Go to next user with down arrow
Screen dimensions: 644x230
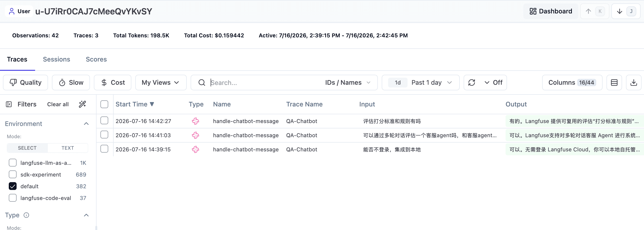point(626,11)
